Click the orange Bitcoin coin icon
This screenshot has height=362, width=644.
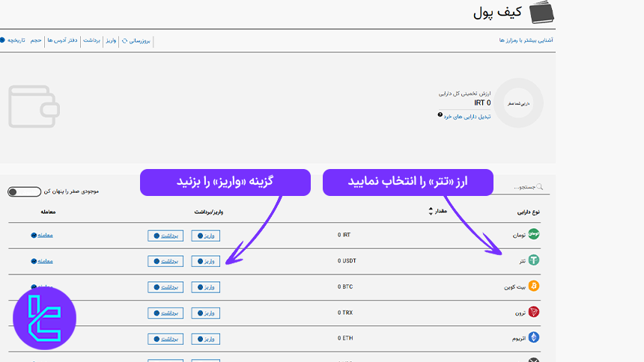[533, 286]
